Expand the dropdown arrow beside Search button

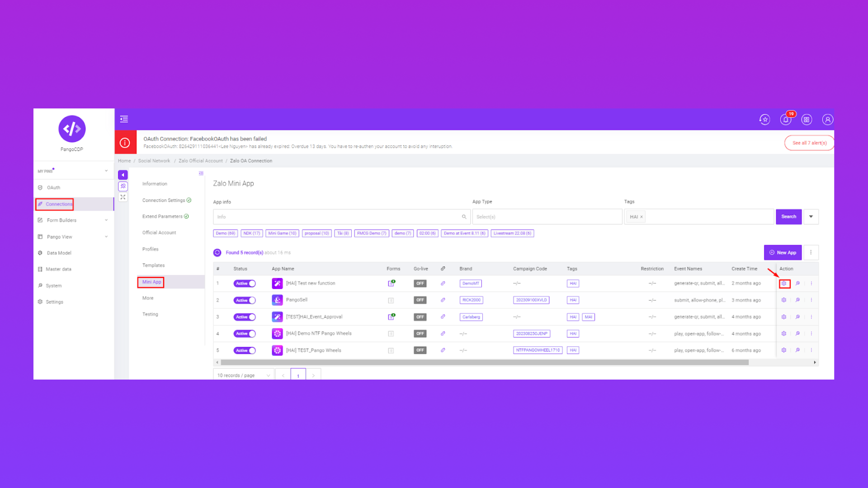tap(811, 217)
